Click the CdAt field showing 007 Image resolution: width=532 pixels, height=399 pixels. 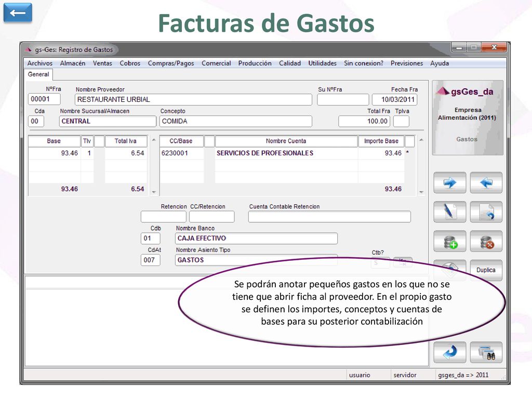click(x=150, y=260)
